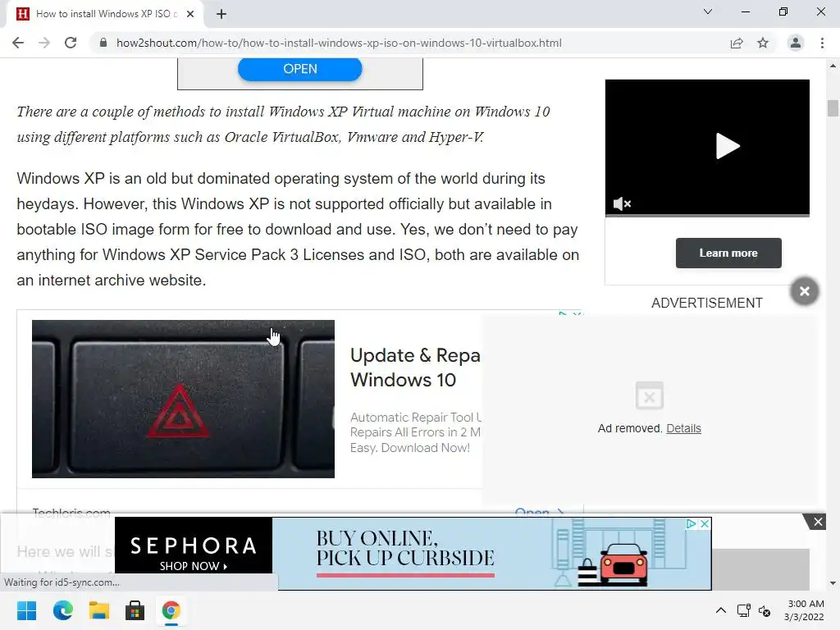Launch Microsoft Edge from the taskbar
Image resolution: width=840 pixels, height=630 pixels.
62,610
